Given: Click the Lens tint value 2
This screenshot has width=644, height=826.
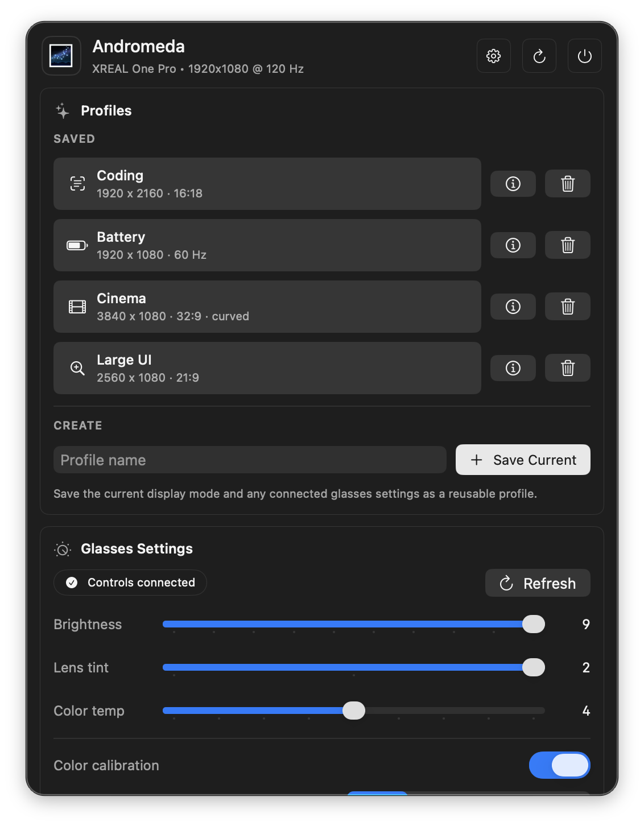Looking at the screenshot, I should point(586,668).
